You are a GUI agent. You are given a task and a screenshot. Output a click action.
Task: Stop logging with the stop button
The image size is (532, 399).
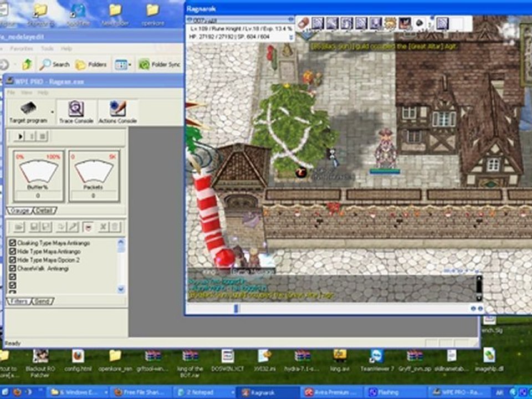coord(43,136)
